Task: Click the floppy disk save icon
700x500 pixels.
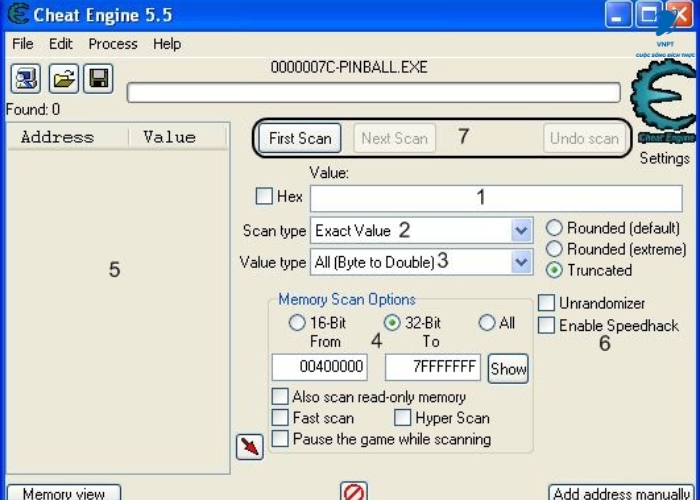Action: (x=98, y=79)
